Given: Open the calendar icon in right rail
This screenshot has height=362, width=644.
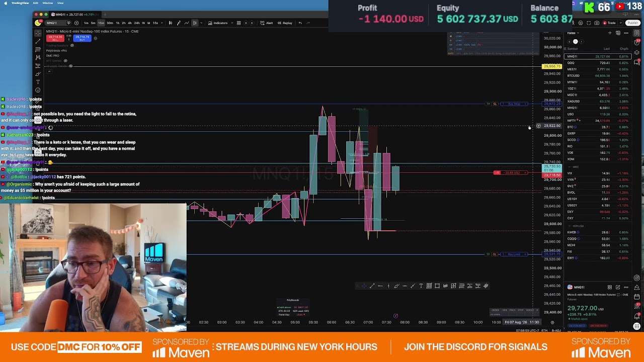Looking at the screenshot, I should click(x=636, y=297).
